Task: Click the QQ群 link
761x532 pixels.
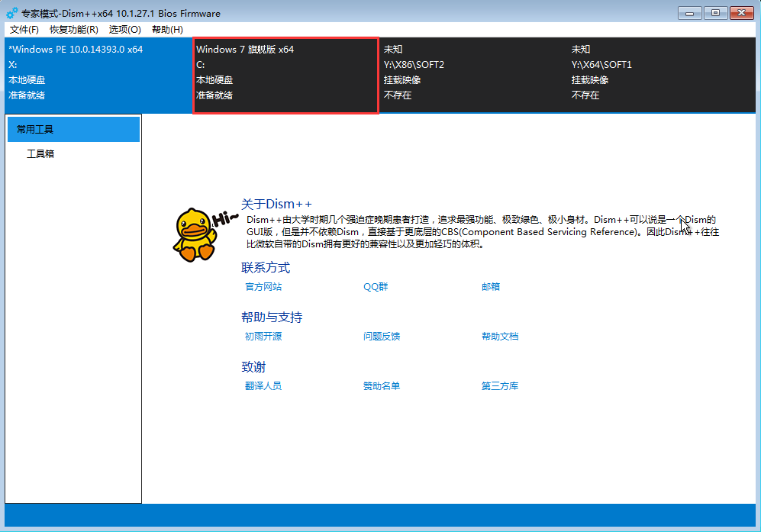Action: click(376, 286)
